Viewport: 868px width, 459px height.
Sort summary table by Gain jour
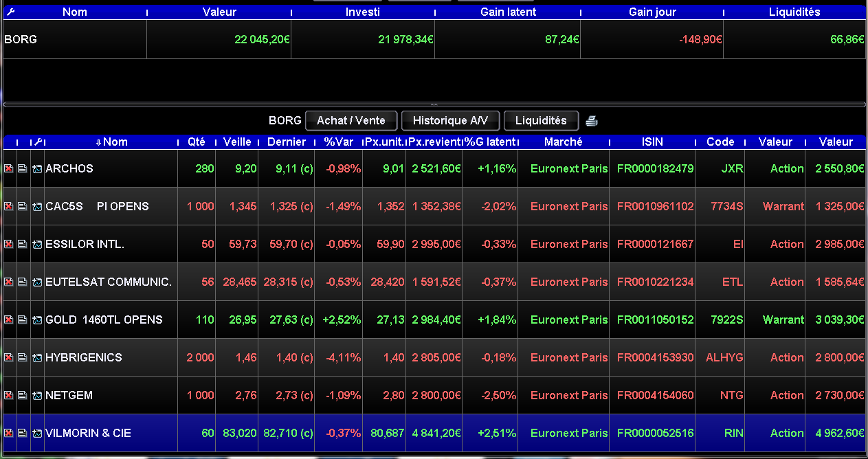tap(652, 12)
